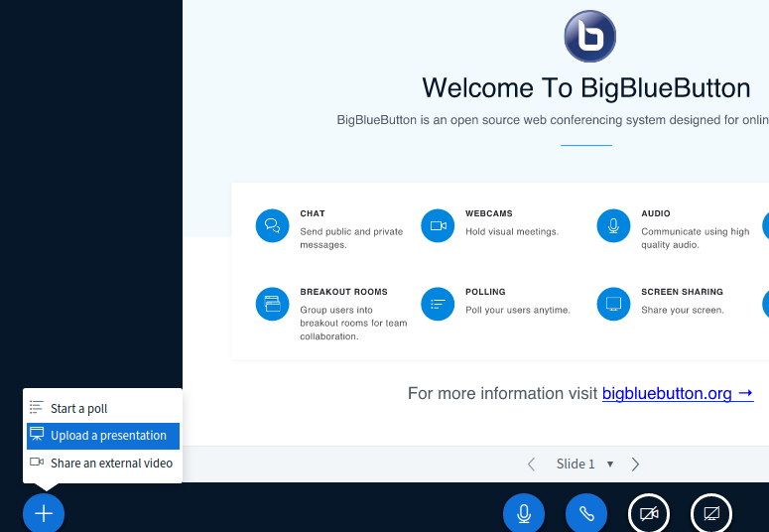Go to next slide arrow

(x=635, y=465)
